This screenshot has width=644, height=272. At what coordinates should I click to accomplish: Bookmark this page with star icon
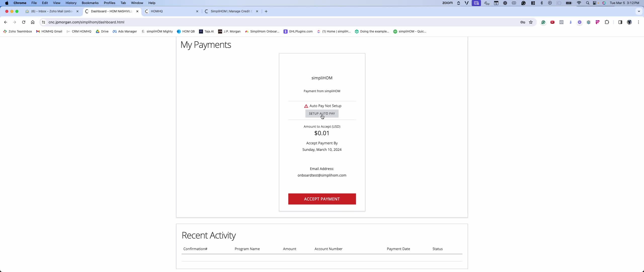point(531,22)
